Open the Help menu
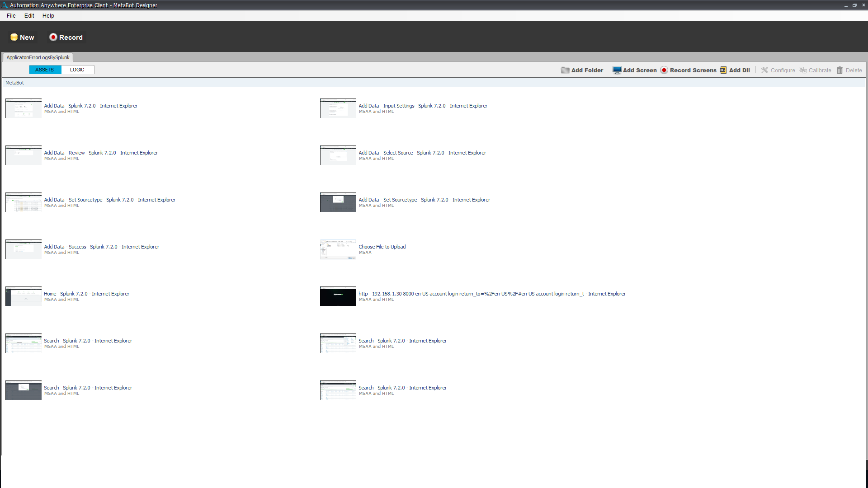 [48, 15]
